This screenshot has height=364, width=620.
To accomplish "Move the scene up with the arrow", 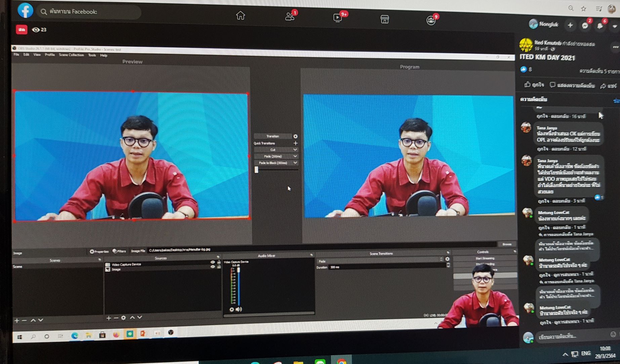I will tap(33, 320).
